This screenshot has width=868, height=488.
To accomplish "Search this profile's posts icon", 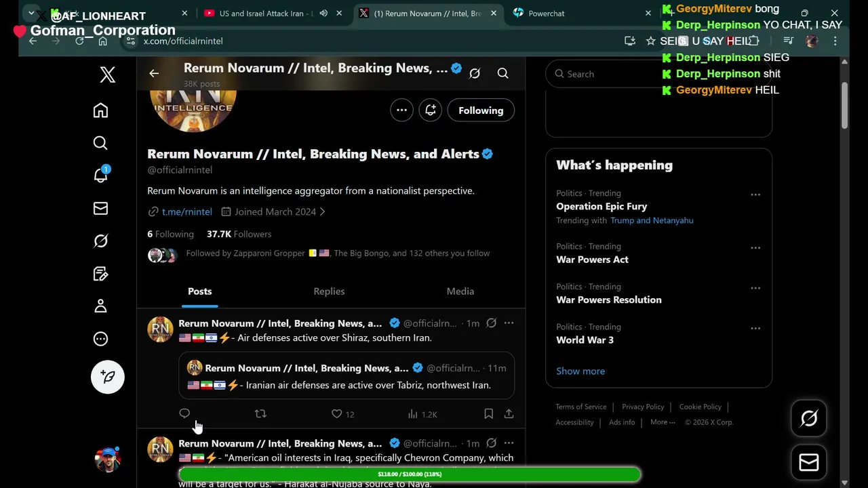I will 502,73.
